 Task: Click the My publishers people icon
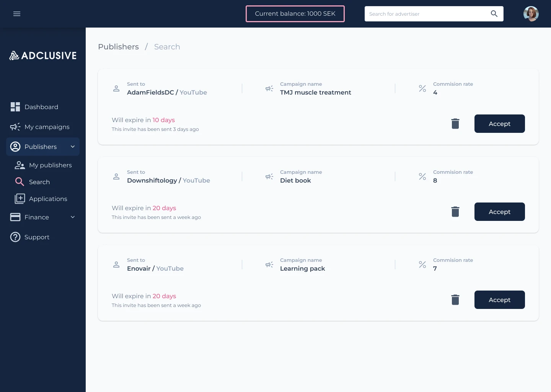point(20,165)
